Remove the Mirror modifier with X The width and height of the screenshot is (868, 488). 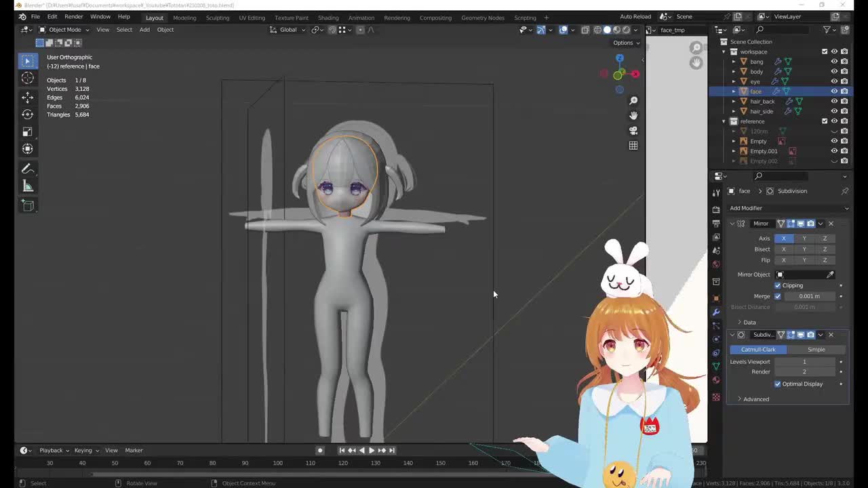point(831,224)
